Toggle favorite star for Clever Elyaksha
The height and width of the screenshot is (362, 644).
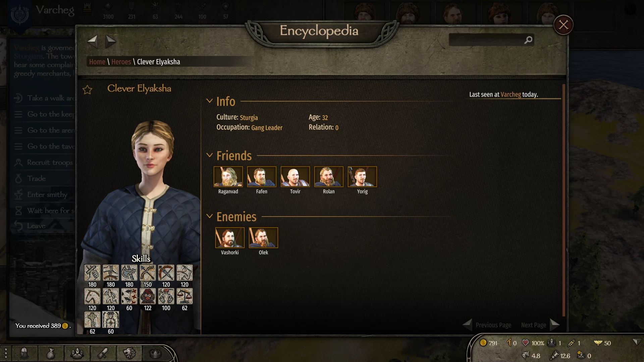[x=87, y=89]
